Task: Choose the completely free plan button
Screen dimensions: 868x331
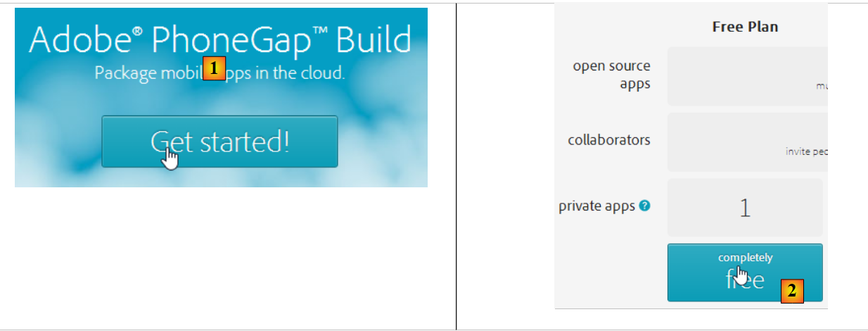Action: 744,272
